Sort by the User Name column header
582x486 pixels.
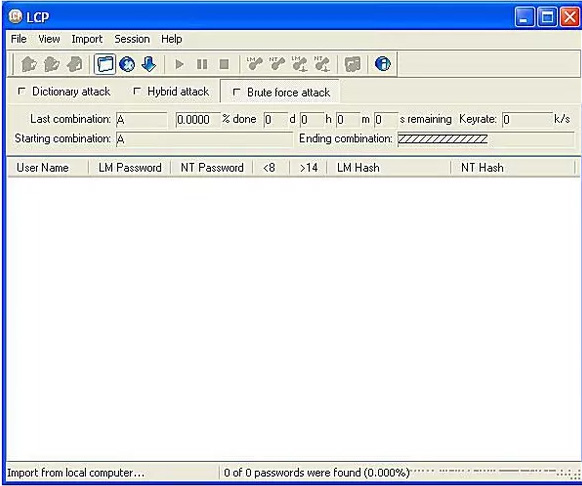tap(48, 168)
